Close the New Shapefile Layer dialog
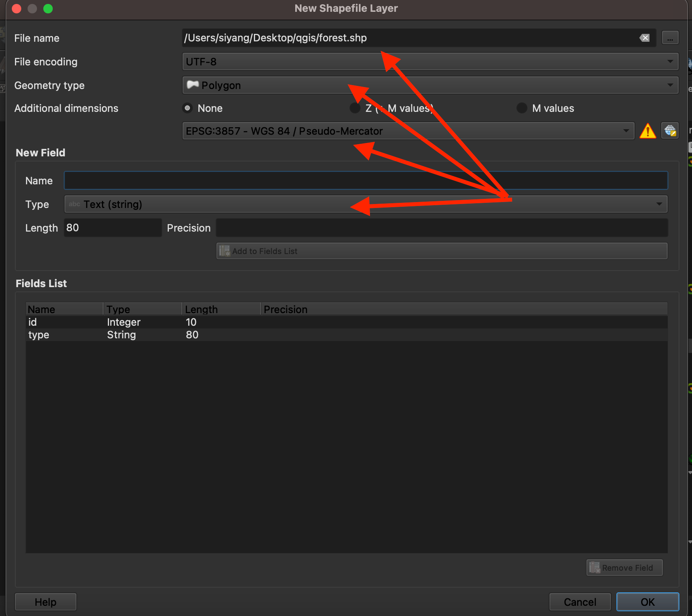Image resolution: width=692 pixels, height=616 pixels. (17, 9)
